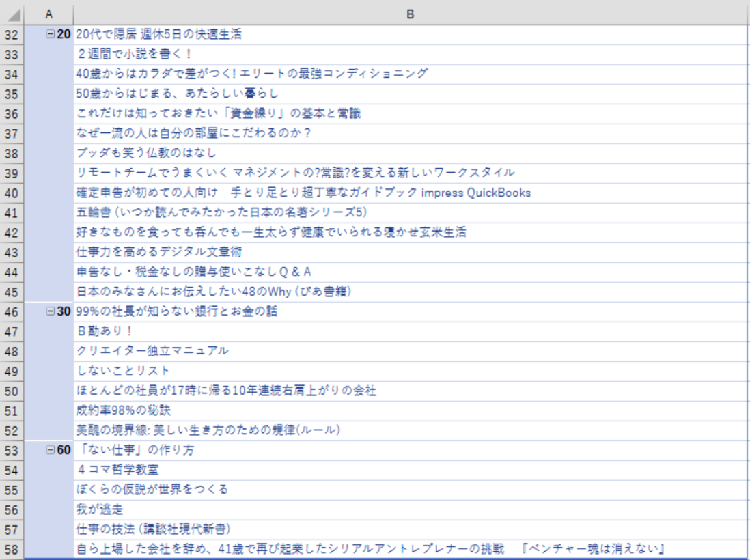Click cell '99%の社長が知らない銀行とお金の話'
The height and width of the screenshot is (560, 750).
[410, 312]
